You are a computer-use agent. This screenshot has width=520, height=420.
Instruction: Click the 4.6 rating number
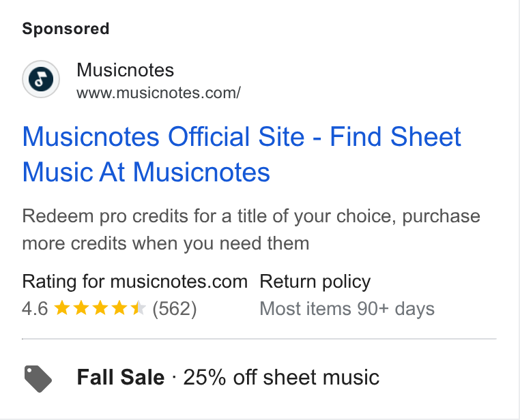coord(35,309)
